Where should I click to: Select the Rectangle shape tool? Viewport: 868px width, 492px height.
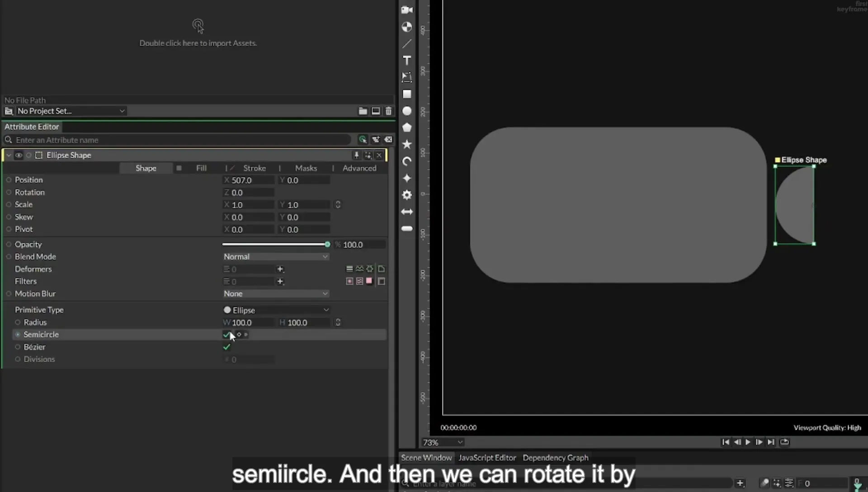(407, 94)
